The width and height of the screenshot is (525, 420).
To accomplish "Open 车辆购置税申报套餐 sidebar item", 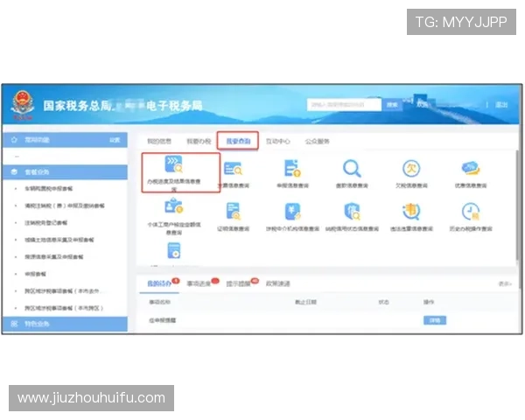I will (x=48, y=189).
